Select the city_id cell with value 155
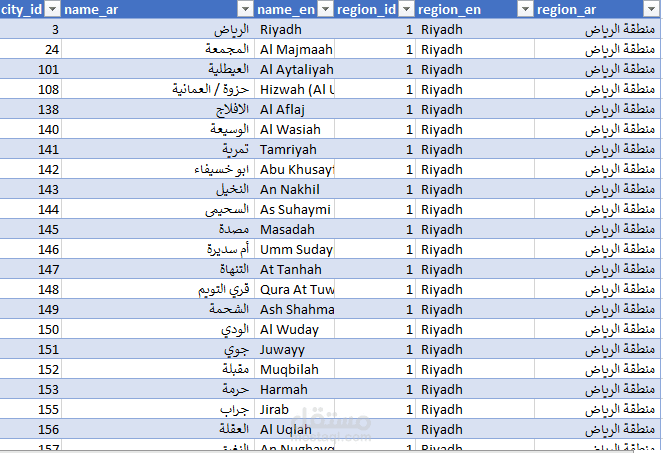This screenshot has width=663, height=453. point(30,409)
